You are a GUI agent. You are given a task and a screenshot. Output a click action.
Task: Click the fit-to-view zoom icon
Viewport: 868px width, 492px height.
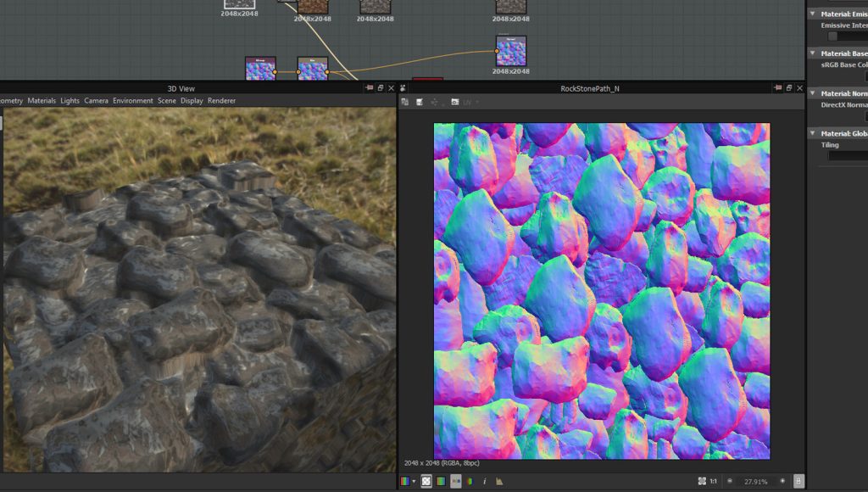(x=702, y=481)
